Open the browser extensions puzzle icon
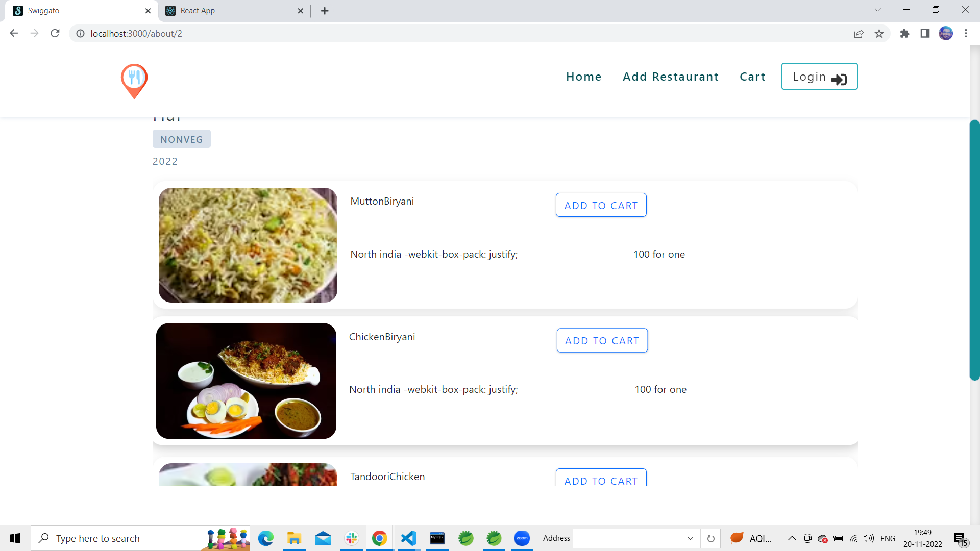Screen dimensions: 980x551 tap(904, 34)
